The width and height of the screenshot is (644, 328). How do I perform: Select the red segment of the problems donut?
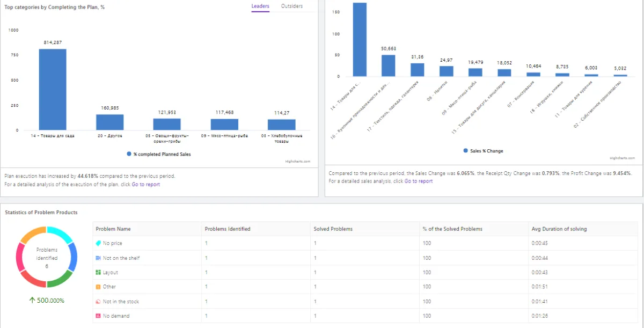pos(33,280)
